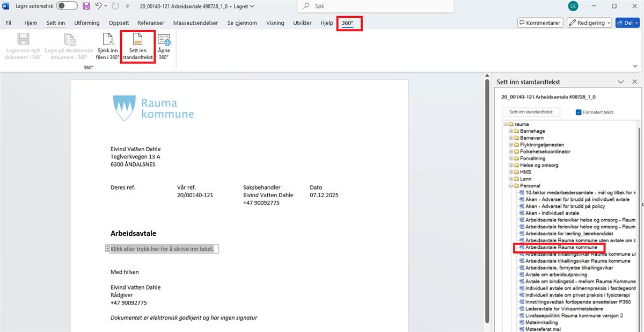Click the Søk search field
Viewport: 644px width, 332px height.
(x=376, y=6)
